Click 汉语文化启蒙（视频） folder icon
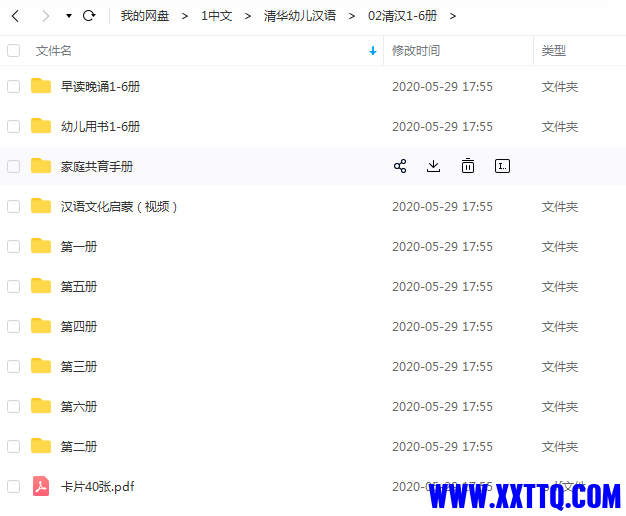The height and width of the screenshot is (516, 626). point(41,205)
